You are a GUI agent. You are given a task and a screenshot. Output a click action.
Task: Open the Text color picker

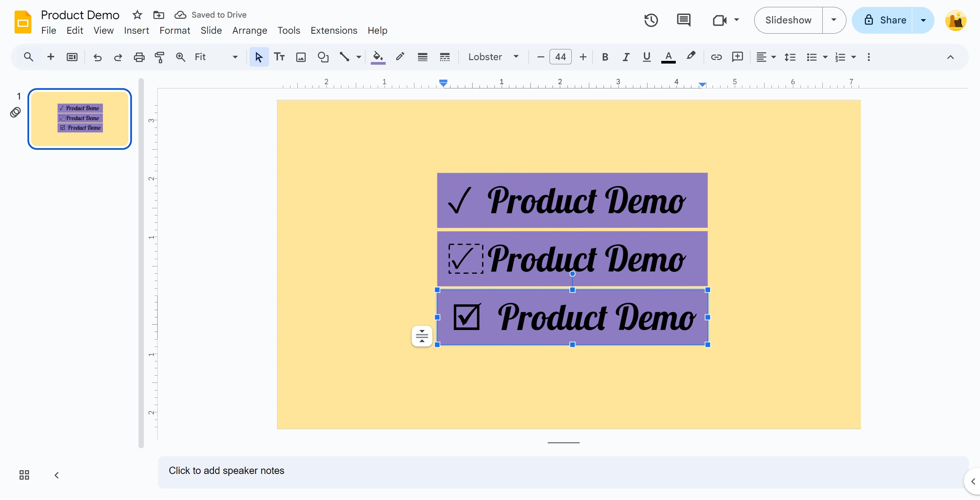(x=668, y=57)
